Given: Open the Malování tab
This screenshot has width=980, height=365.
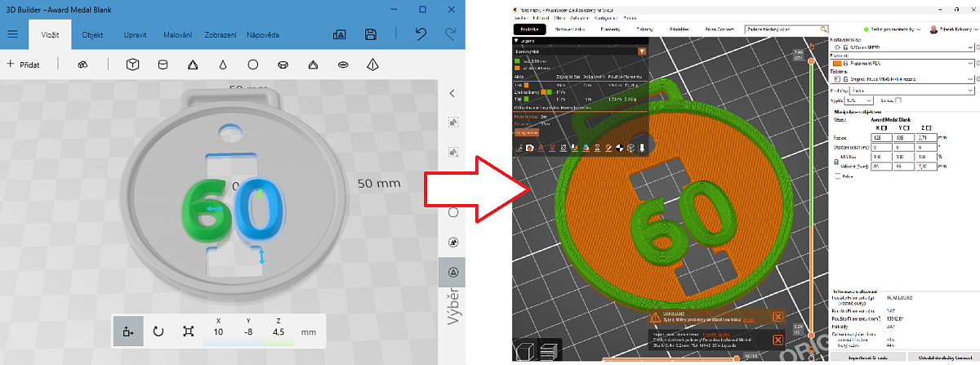Looking at the screenshot, I should tap(177, 35).
